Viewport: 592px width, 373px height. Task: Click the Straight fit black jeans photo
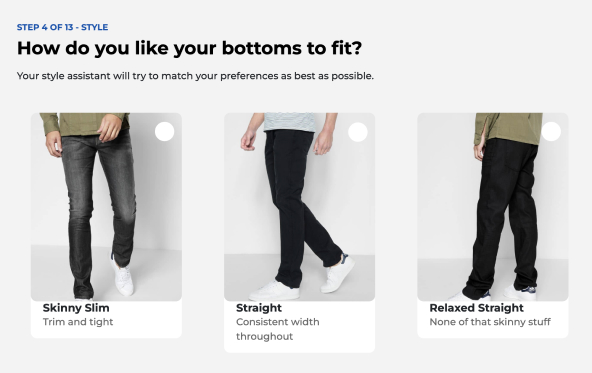tap(299, 207)
